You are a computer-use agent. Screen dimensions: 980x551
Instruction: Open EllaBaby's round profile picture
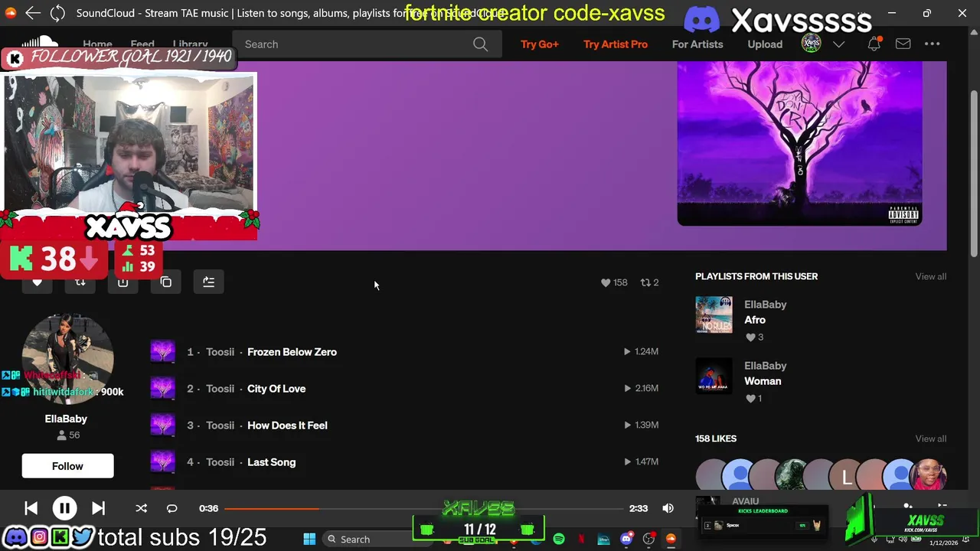point(67,358)
